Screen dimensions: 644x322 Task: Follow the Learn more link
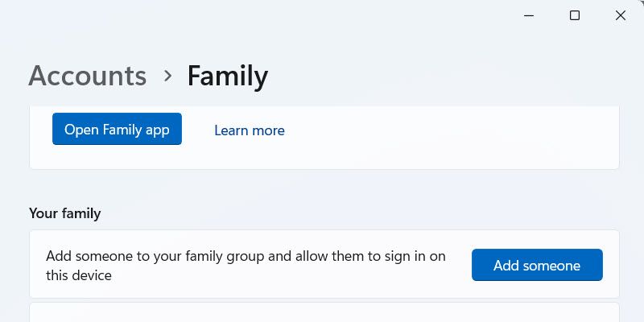[x=249, y=130]
